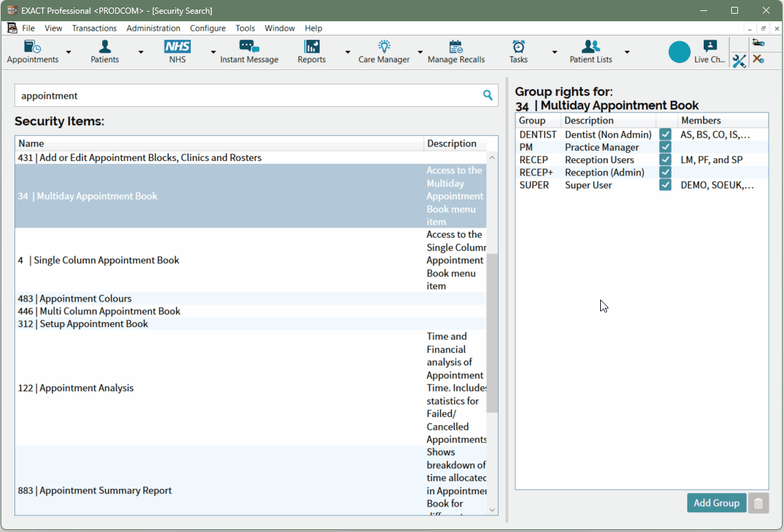Open the Help menu
The image size is (784, 532).
313,28
